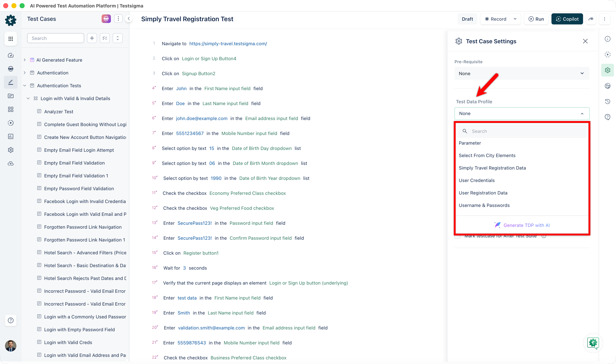
Task: Click Generate TDP with AI
Action: [x=522, y=225]
